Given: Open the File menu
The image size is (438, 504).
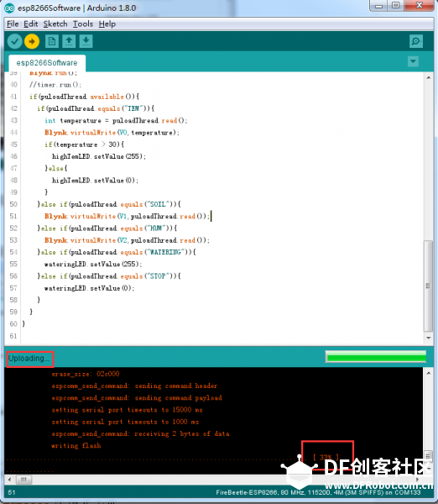Looking at the screenshot, I should pos(13,24).
